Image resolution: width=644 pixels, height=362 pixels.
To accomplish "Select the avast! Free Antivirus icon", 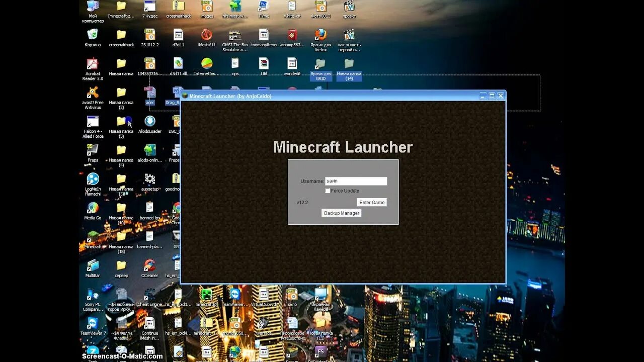I will click(x=93, y=93).
